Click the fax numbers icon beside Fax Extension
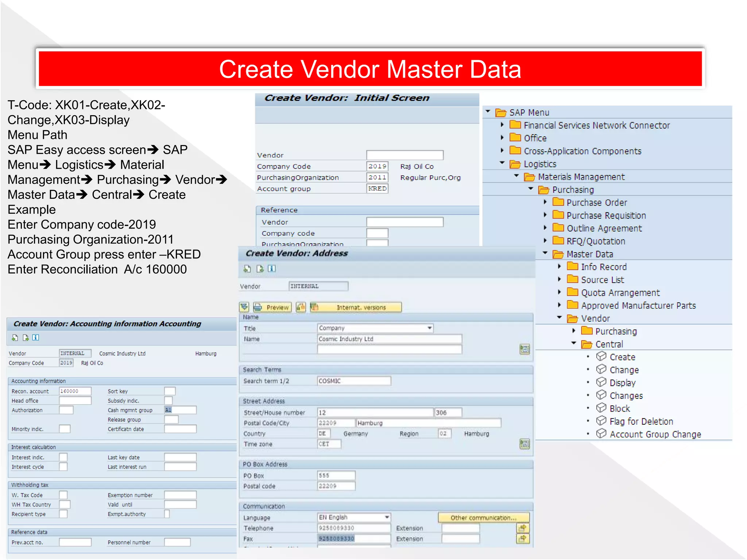This screenshot has height=560, width=747. point(523,538)
